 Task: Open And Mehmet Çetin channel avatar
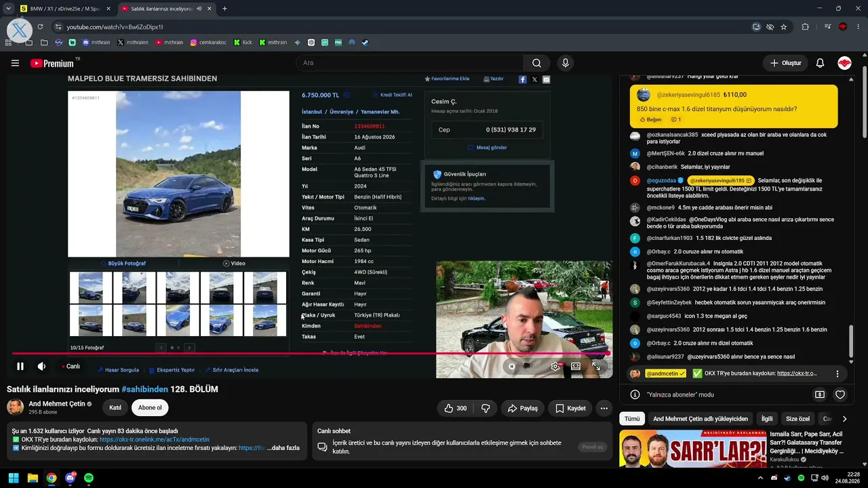[15, 407]
